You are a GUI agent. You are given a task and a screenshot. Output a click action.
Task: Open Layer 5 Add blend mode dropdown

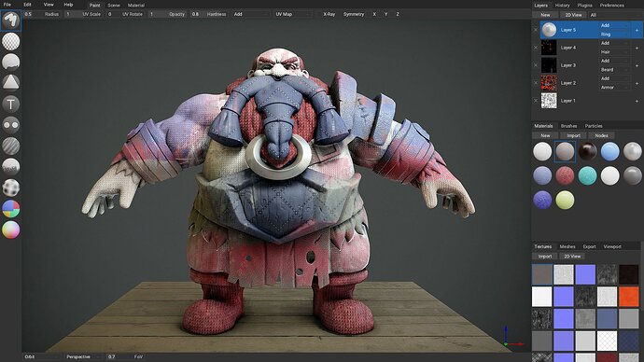point(614,25)
